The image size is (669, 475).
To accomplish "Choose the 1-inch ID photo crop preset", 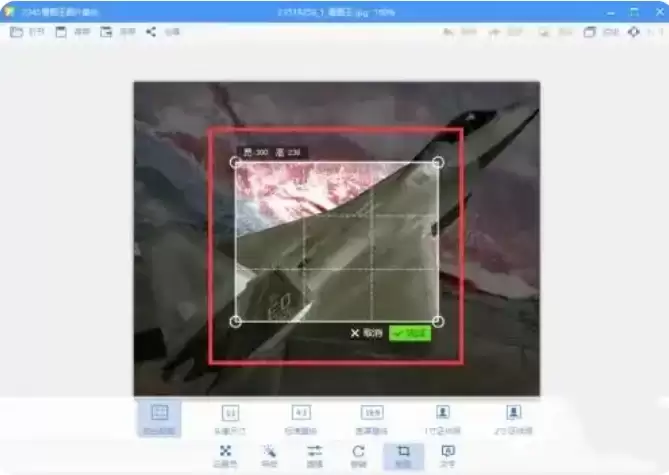I will [x=442, y=419].
